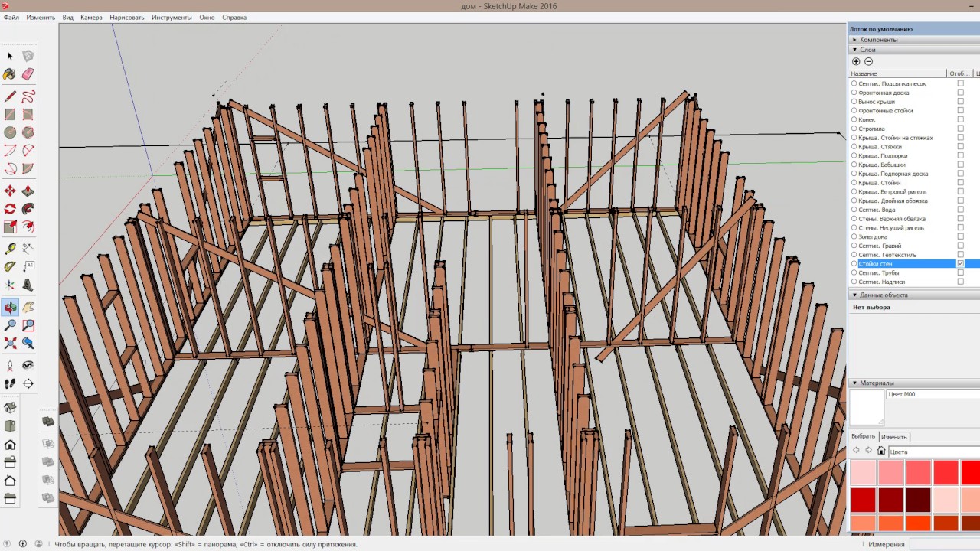Screen dimensions: 980x551
Task: Select the arrow Select tool
Action: click(10, 56)
